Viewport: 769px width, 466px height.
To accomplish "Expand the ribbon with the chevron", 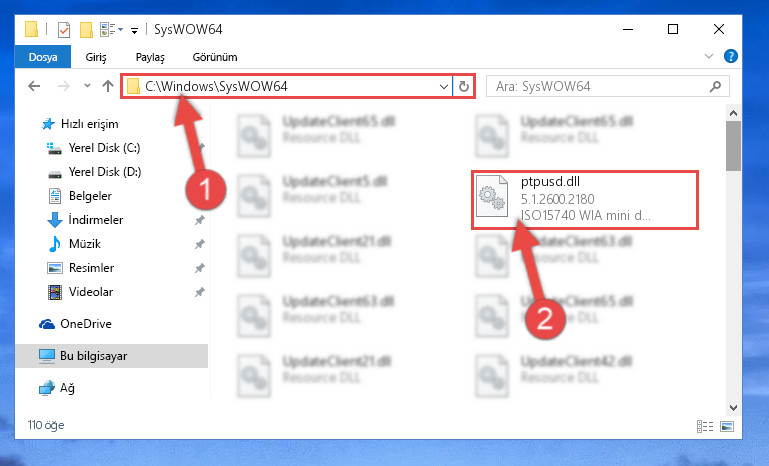I will click(709, 56).
